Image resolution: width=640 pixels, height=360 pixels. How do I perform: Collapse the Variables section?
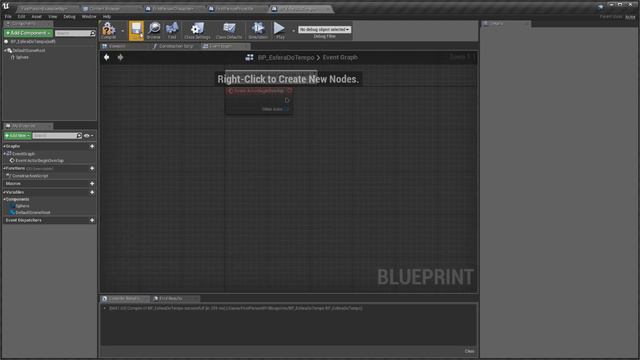(4, 192)
